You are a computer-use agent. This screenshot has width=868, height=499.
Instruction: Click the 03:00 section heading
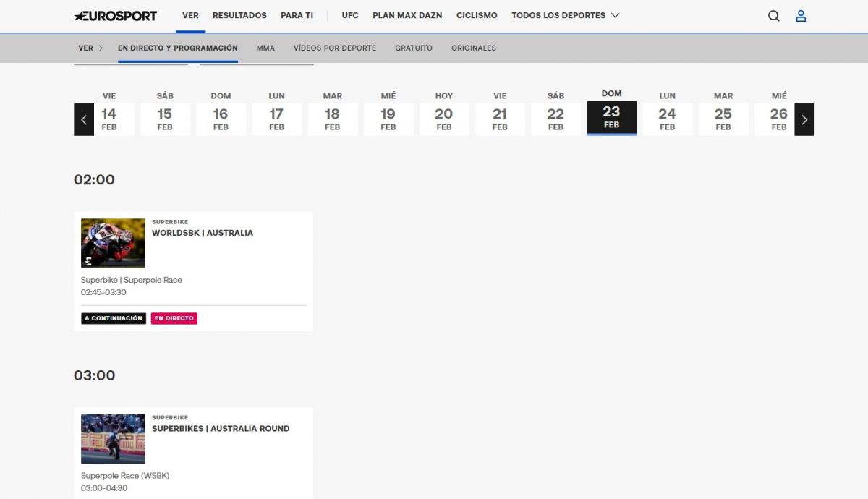tap(94, 375)
